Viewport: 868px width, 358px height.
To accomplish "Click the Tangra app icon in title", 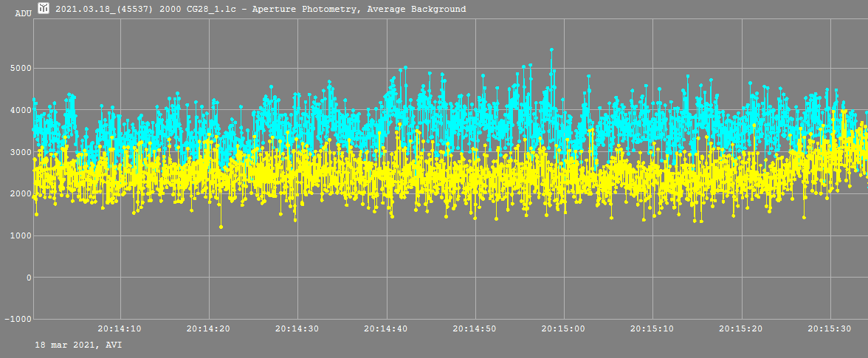I will [x=44, y=8].
